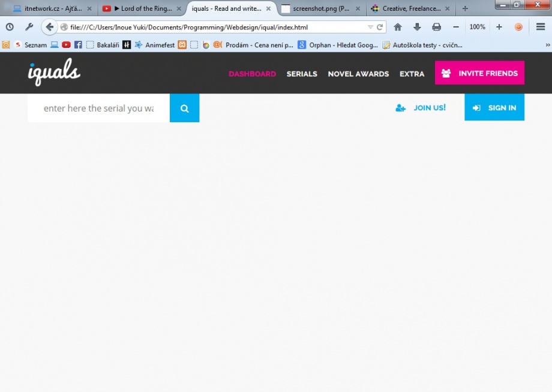Open the Prodám - Cena není bookmark
552x392 pixels.
[x=253, y=45]
